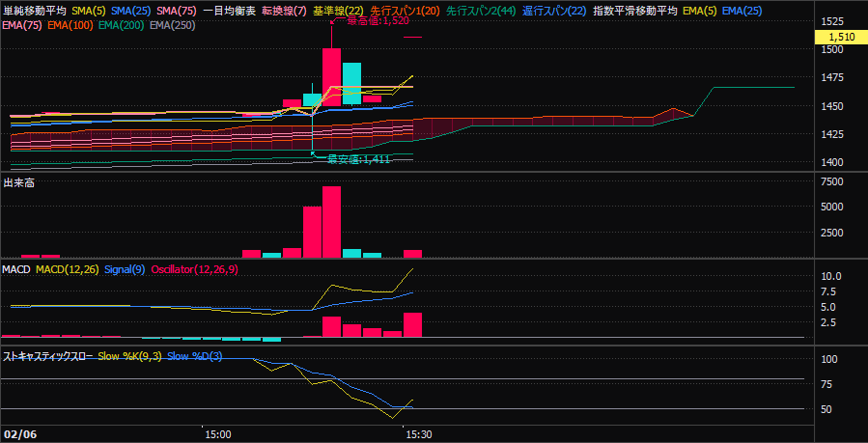Click the SMA(75) legend entry
Viewport: 868px width, 443px height.
179,10
